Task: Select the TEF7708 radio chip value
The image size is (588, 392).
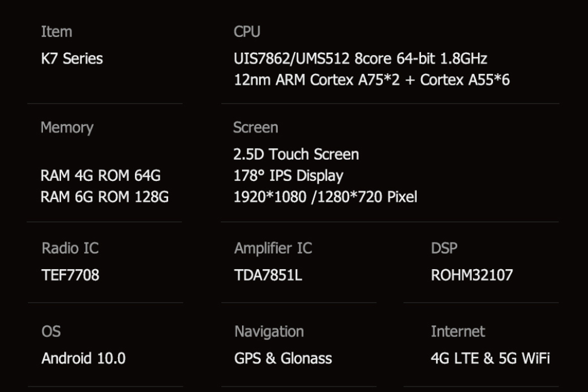Action: (x=70, y=275)
